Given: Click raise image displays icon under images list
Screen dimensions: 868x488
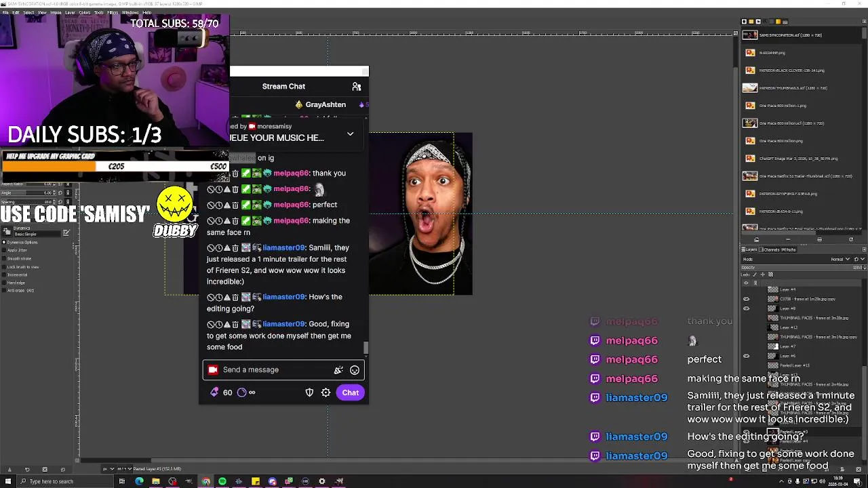Looking at the screenshot, I should [x=757, y=239].
